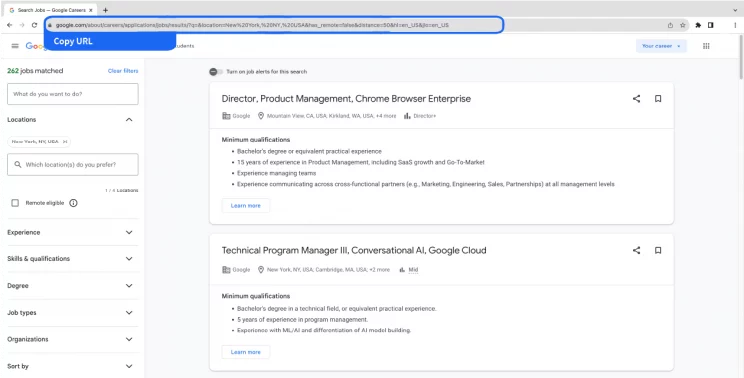
Task: Remove the New York, NY, USA chip
Action: [x=65, y=141]
